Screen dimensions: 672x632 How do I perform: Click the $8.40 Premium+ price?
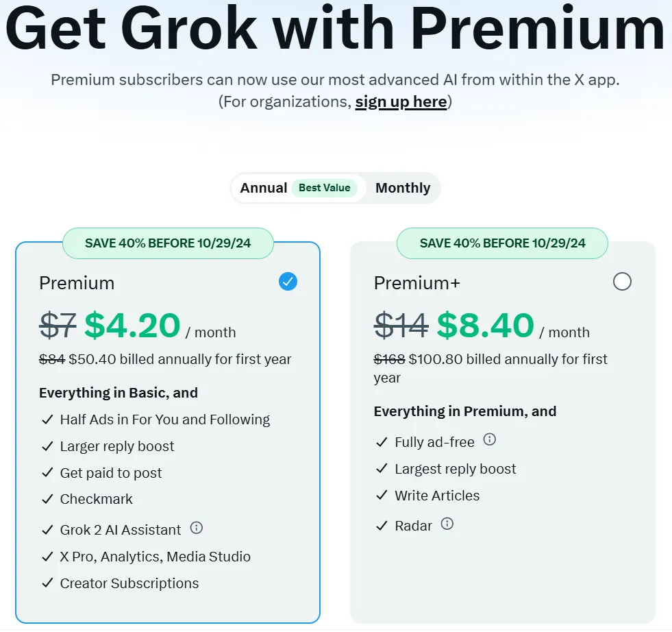[486, 326]
